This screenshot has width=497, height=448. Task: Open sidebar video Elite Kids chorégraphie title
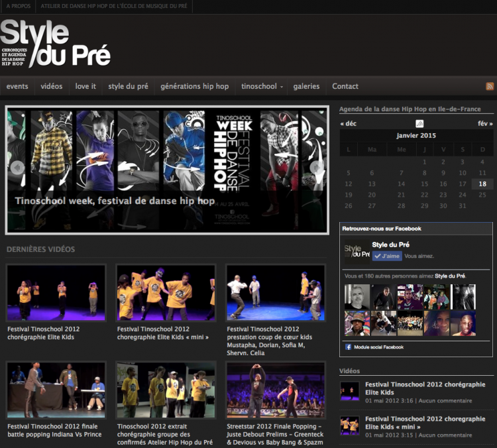[x=425, y=388]
